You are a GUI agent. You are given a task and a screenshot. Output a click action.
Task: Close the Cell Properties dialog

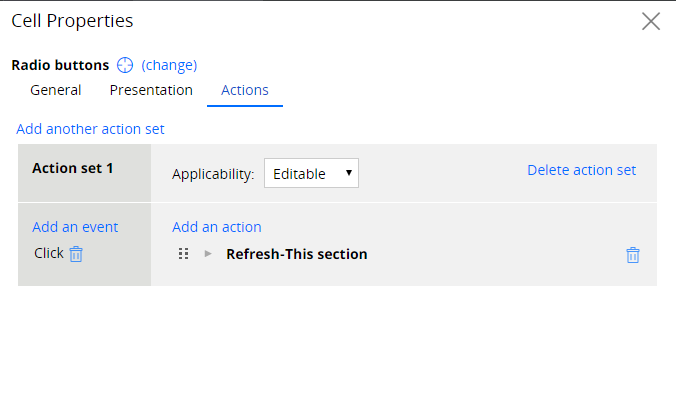coord(651,21)
